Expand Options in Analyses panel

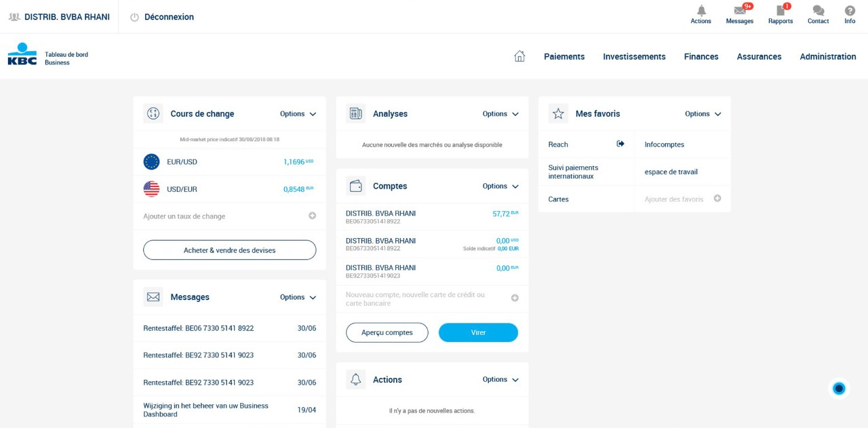point(500,114)
